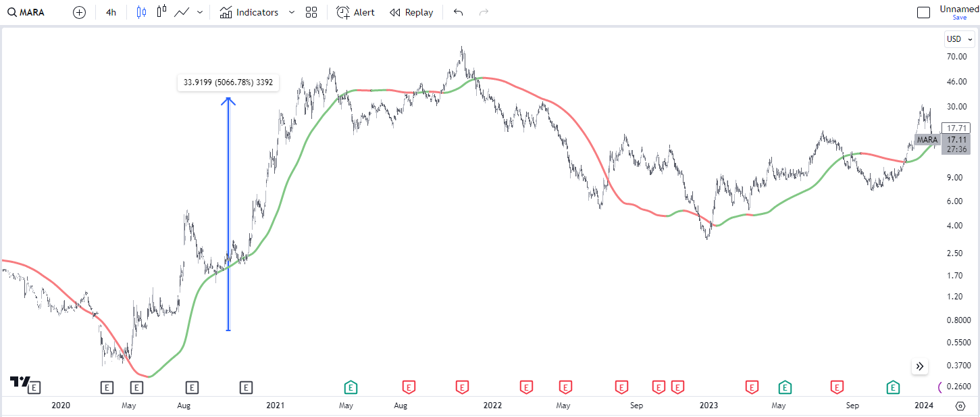Screen dimensions: 980x417
Task: Click the scroll to latest bar arrows button
Action: point(920,366)
